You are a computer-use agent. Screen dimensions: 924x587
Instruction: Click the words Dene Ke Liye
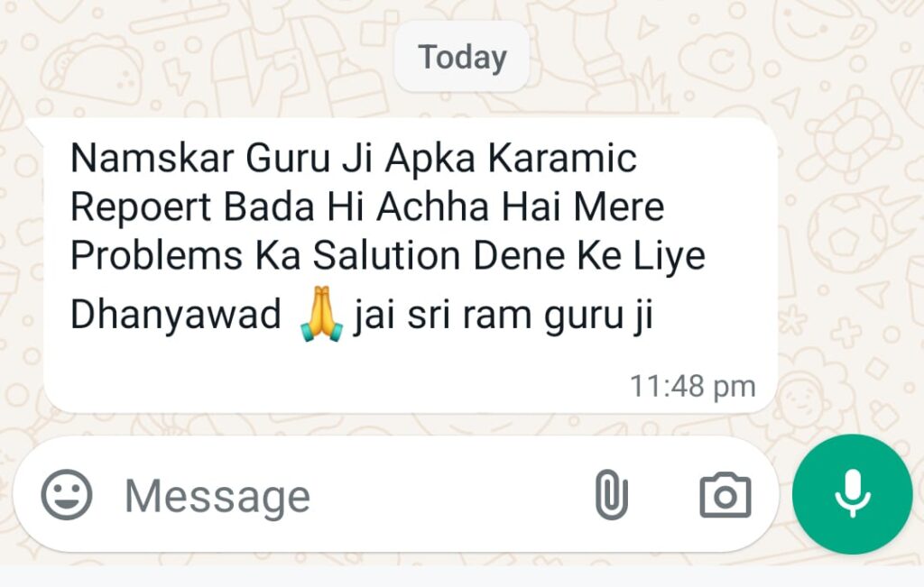click(x=588, y=257)
